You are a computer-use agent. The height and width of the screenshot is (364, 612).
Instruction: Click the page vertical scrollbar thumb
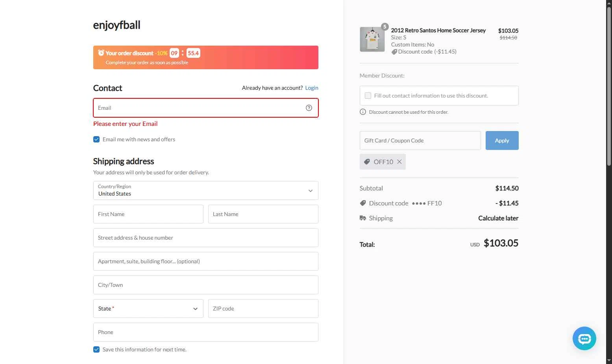609,87
